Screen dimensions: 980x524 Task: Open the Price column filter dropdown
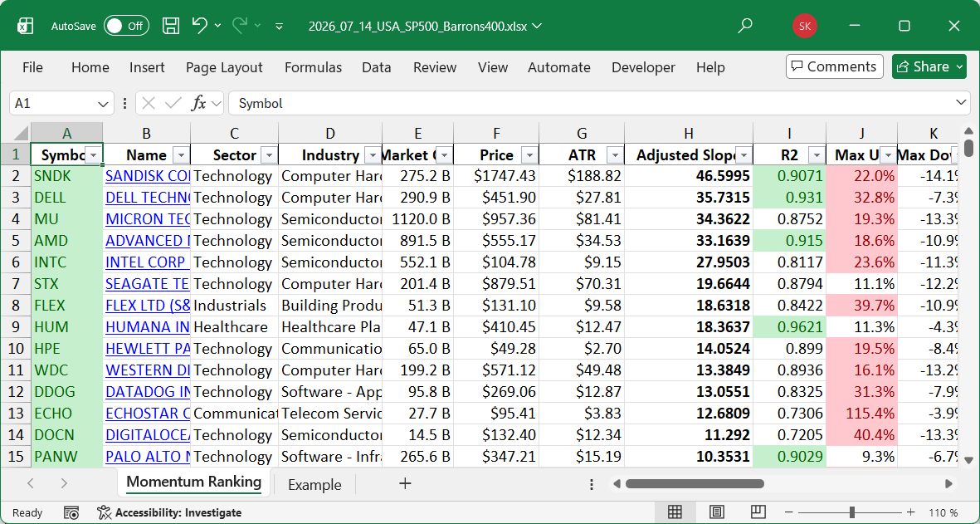coord(529,155)
